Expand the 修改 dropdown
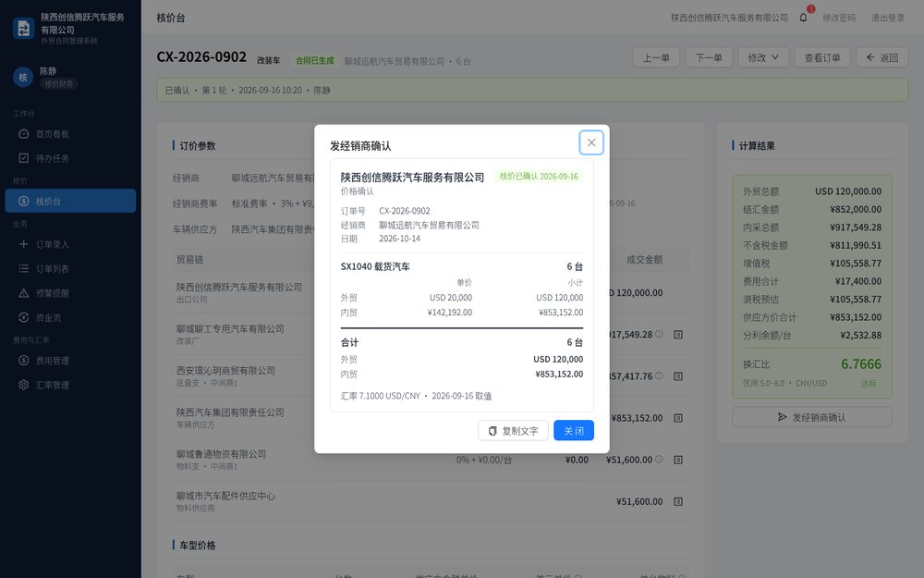924x578 pixels. pos(763,57)
